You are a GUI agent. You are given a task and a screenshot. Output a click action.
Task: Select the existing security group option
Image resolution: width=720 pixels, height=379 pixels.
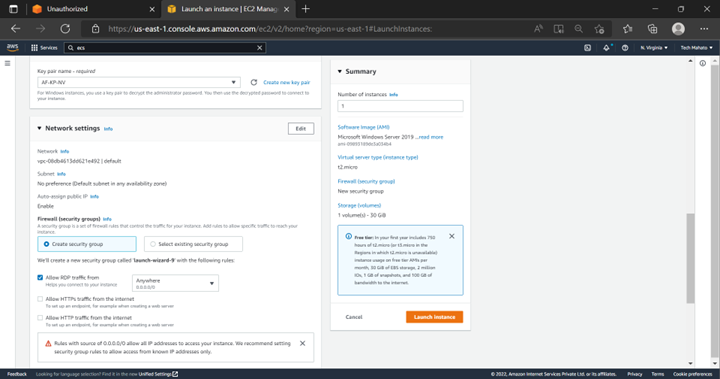point(193,244)
